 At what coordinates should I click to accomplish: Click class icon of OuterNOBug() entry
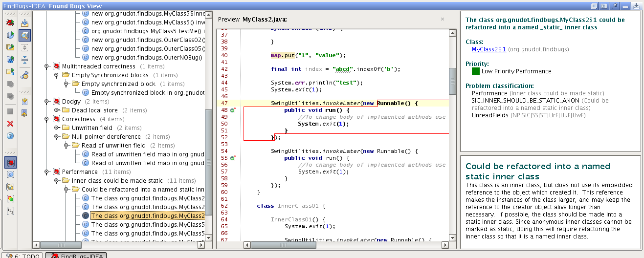86,58
